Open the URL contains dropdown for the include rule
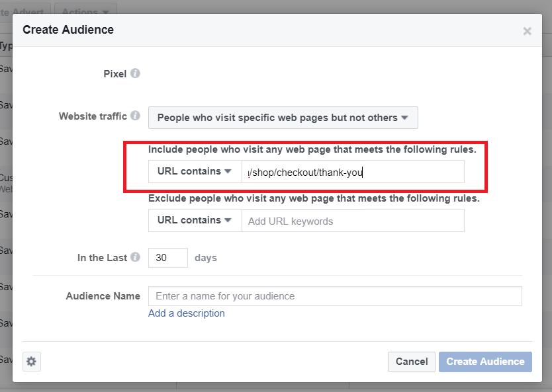 (194, 170)
